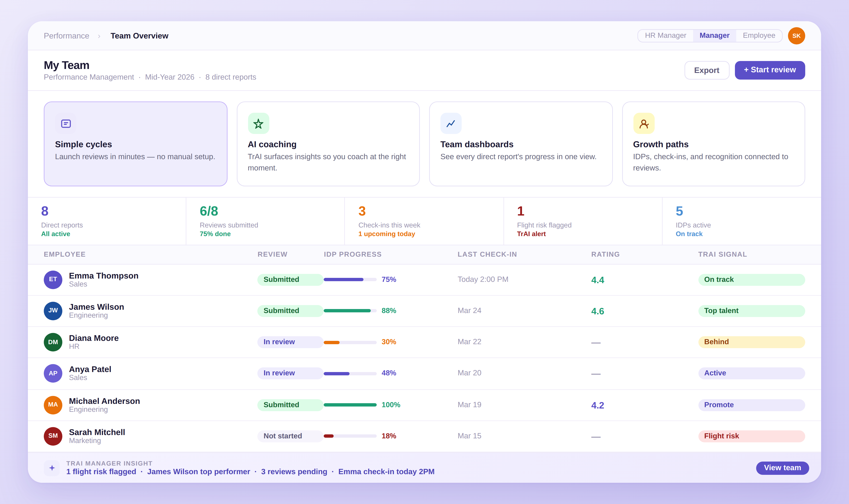Click the Export button
The width and height of the screenshot is (849, 504).
pos(706,70)
